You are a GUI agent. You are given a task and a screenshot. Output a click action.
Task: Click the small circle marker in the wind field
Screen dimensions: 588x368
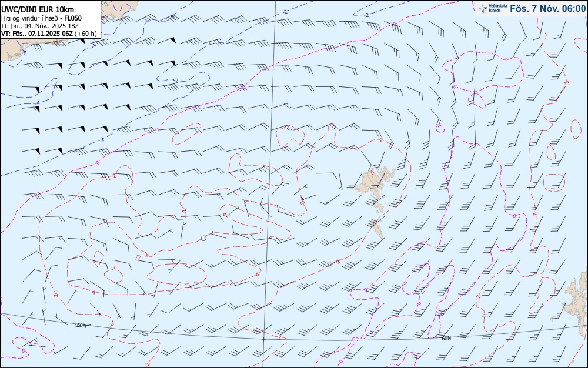[x=203, y=238]
